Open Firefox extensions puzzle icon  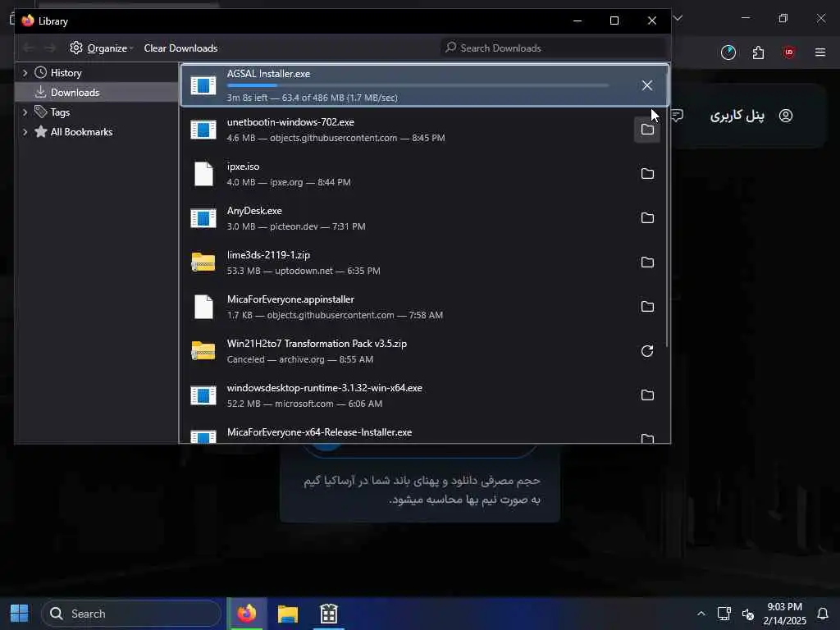tap(758, 52)
